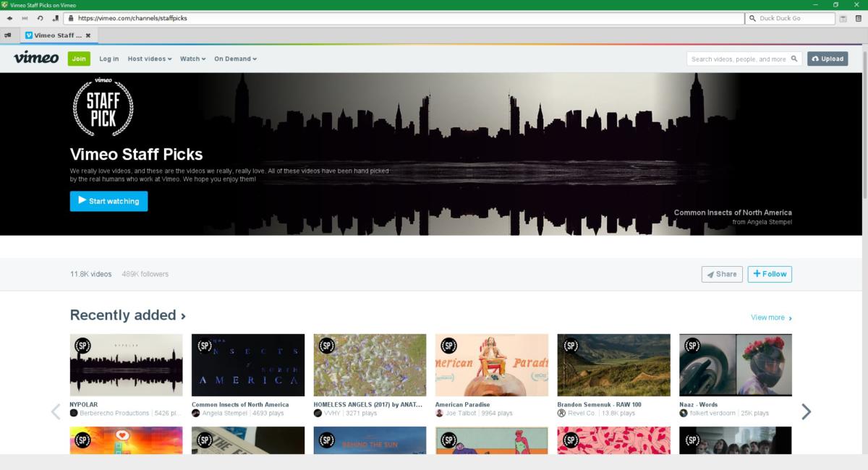The height and width of the screenshot is (470, 868).
Task: Click the SP badge on Naaz - Words thumbnail
Action: 692,346
